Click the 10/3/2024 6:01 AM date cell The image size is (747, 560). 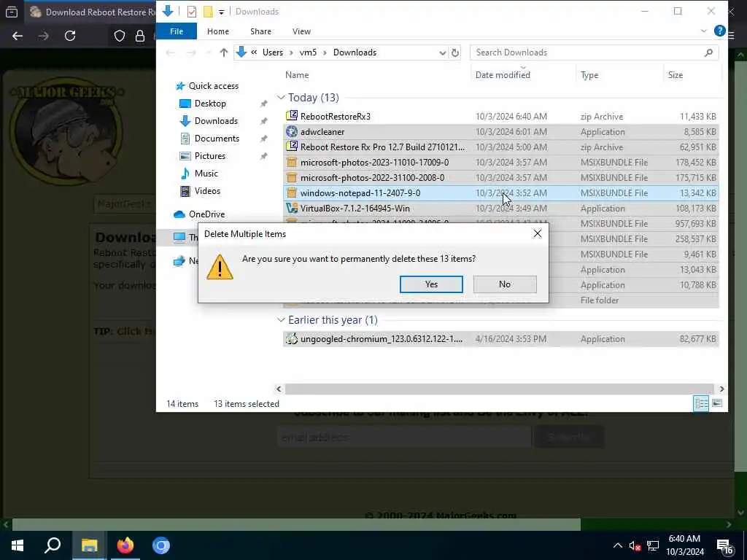tap(511, 131)
